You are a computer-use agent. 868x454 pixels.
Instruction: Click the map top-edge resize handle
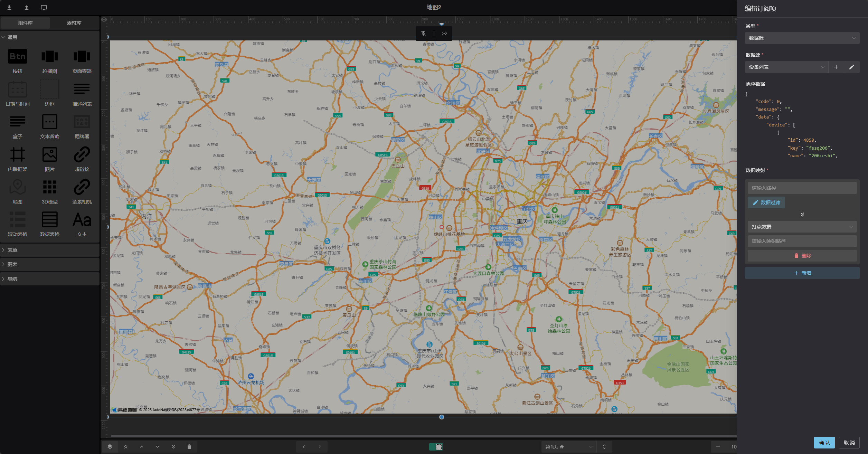442,24
